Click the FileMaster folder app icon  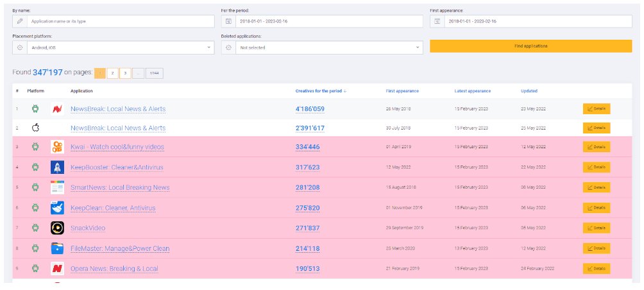(x=57, y=248)
